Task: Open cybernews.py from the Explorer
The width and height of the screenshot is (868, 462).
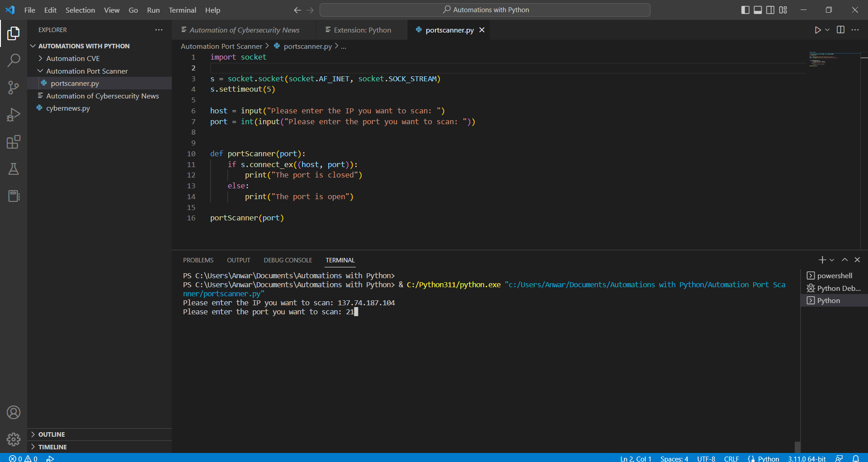Action: 99,108
